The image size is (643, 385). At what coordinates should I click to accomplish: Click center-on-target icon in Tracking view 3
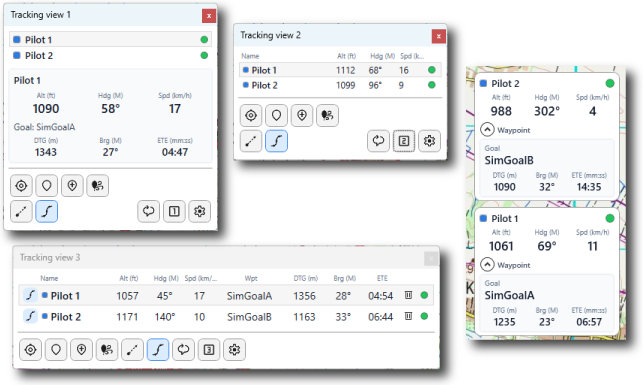[x=30, y=350]
